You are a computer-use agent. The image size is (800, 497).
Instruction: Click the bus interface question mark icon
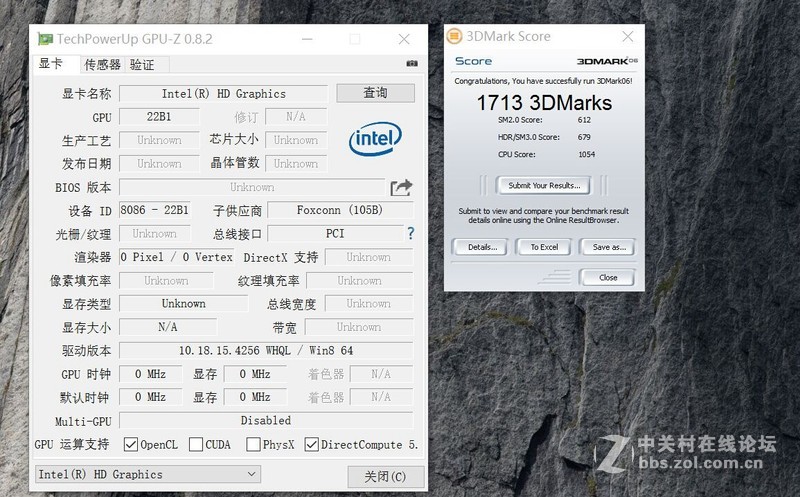410,233
